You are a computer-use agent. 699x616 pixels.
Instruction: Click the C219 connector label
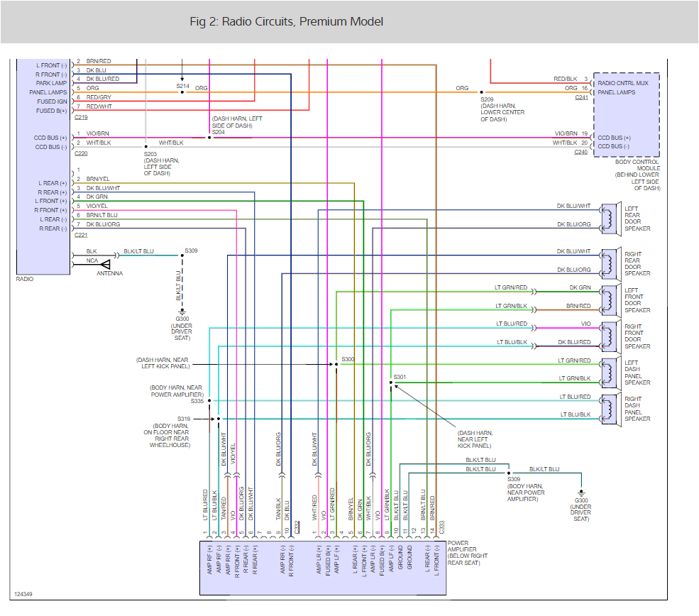tap(81, 116)
